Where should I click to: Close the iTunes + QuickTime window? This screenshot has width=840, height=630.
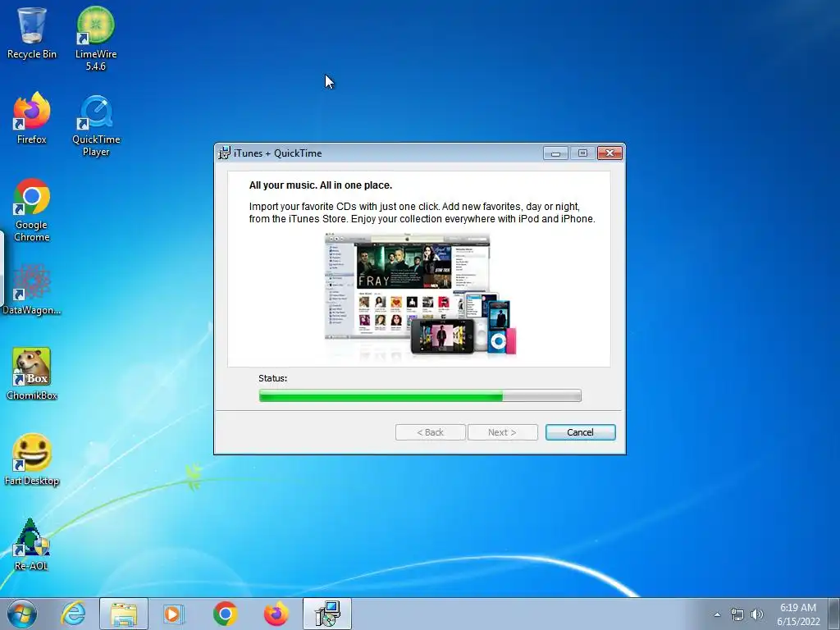pyautogui.click(x=609, y=153)
